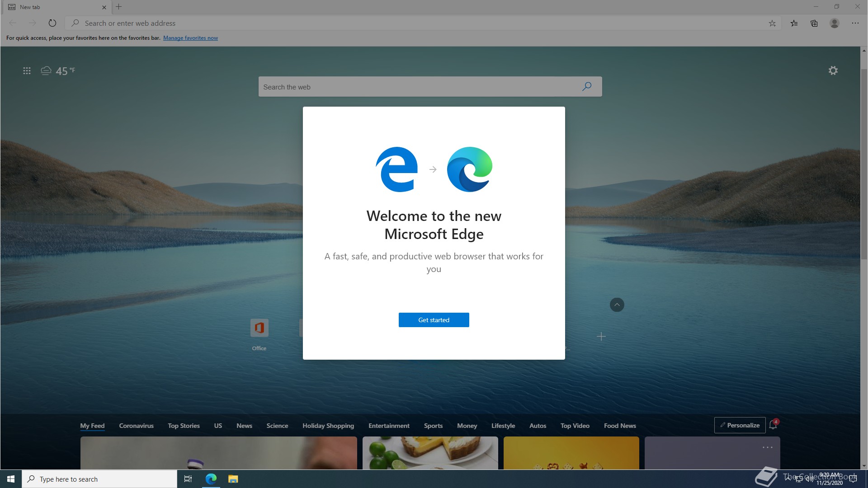Click the taskbar search box
The width and height of the screenshot is (868, 488).
click(99, 479)
